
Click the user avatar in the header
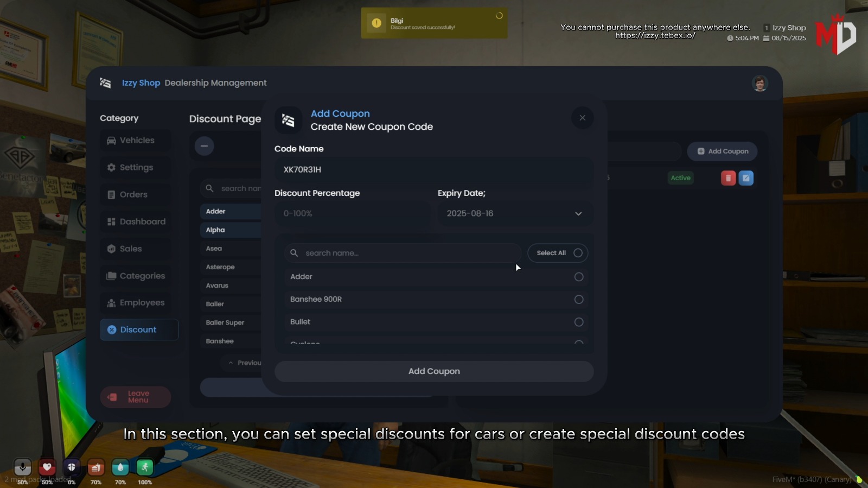tap(759, 84)
